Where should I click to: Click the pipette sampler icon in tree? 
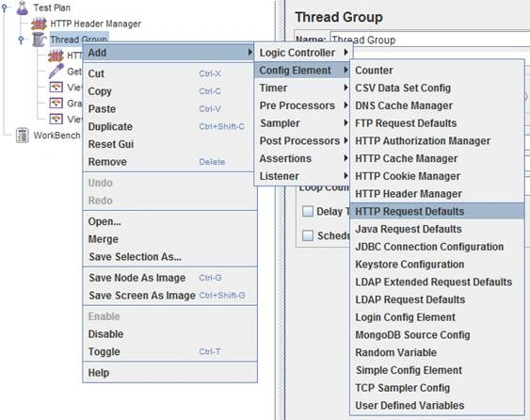coord(56,71)
